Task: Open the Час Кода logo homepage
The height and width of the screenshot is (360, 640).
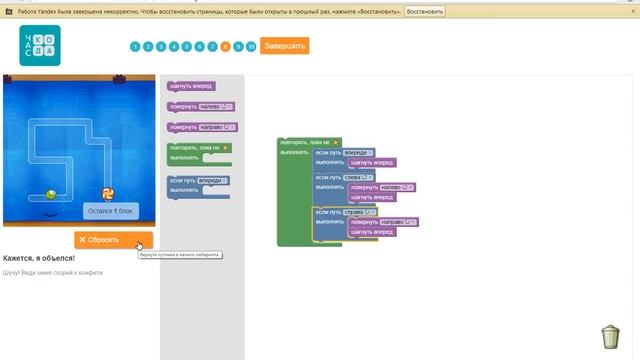Action: click(40, 45)
